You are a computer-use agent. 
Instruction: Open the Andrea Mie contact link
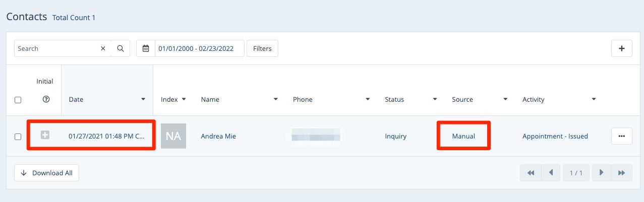point(218,136)
